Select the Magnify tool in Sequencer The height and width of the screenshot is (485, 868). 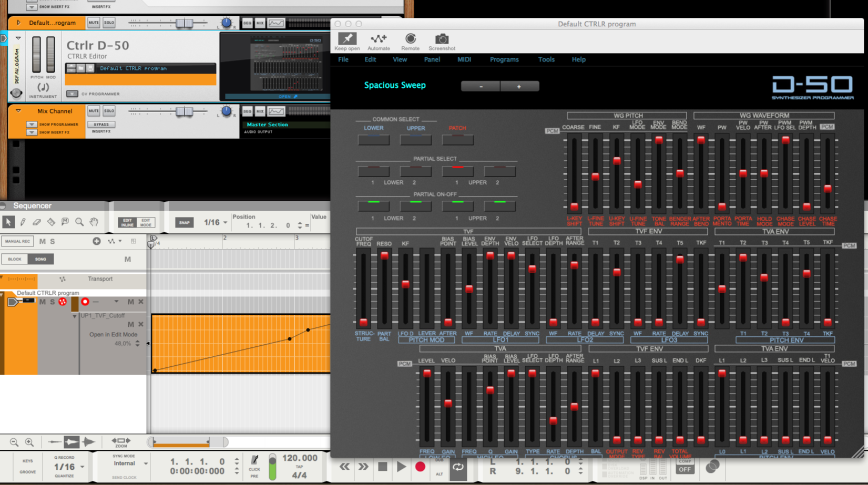79,222
